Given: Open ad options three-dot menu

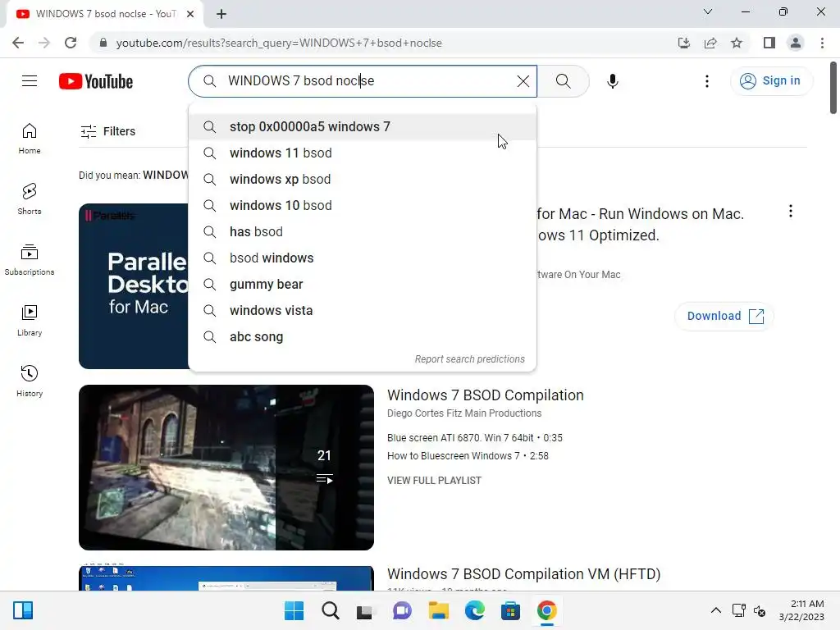Looking at the screenshot, I should tap(790, 211).
